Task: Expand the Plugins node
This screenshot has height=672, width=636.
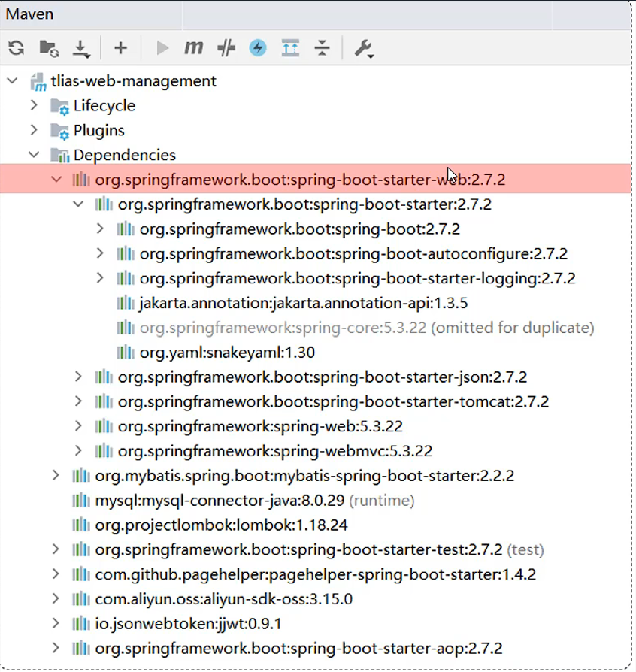Action: pos(35,130)
